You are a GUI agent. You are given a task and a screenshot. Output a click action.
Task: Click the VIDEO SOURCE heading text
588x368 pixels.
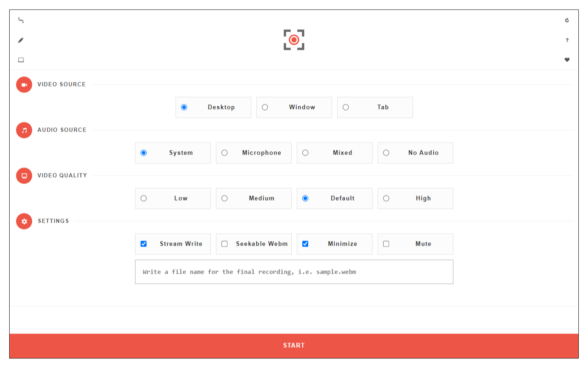(62, 84)
